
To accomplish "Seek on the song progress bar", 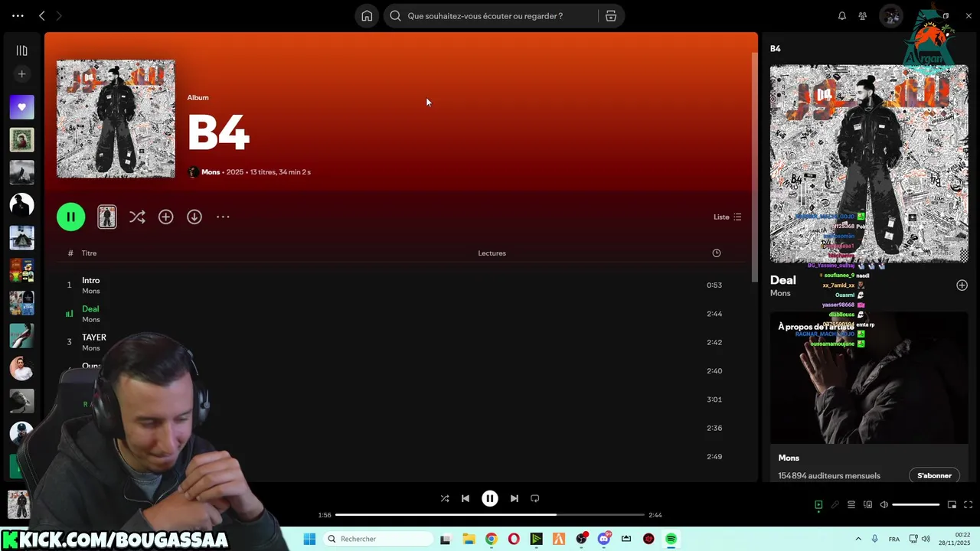I will click(x=490, y=515).
